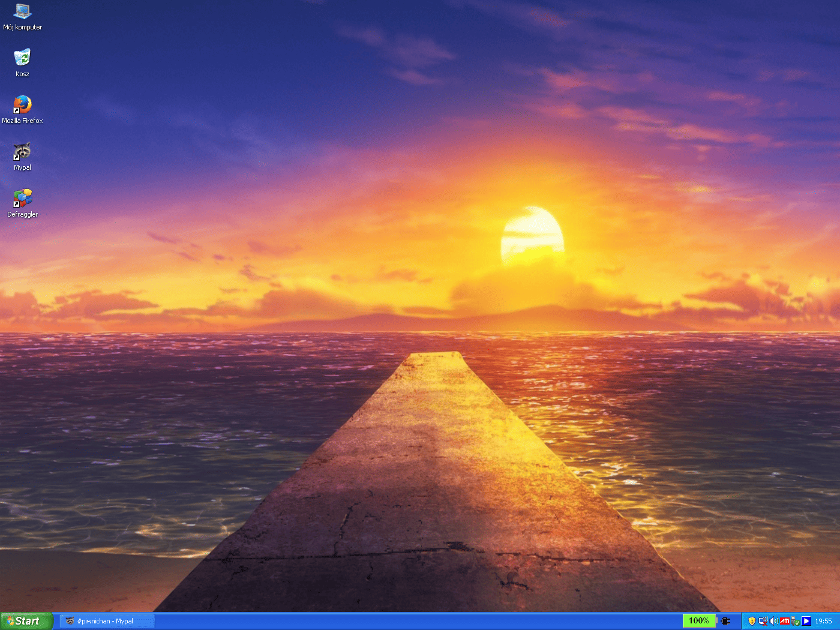Click the Safely Remove Hardware tray icon

pyautogui.click(x=795, y=621)
